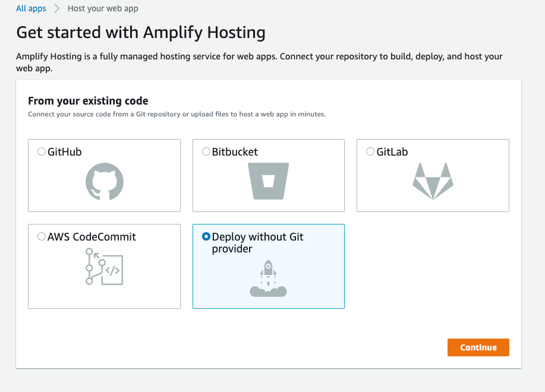Screen dimensions: 545x392
Task: Select the GitLab radio button
Action: 370,151
